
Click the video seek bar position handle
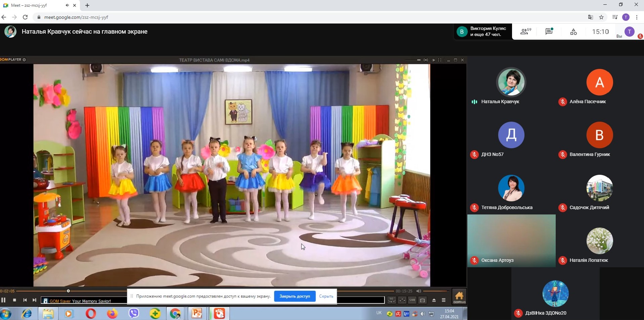(x=68, y=291)
